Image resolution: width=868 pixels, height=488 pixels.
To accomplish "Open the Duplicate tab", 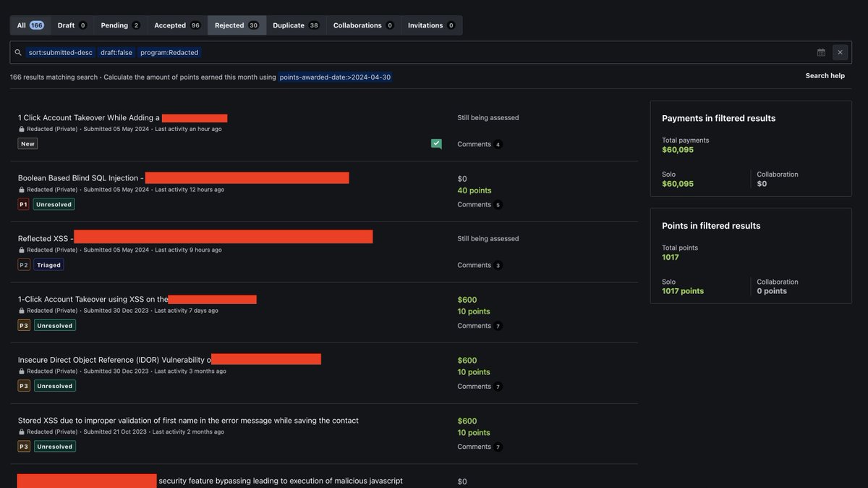I will (296, 25).
